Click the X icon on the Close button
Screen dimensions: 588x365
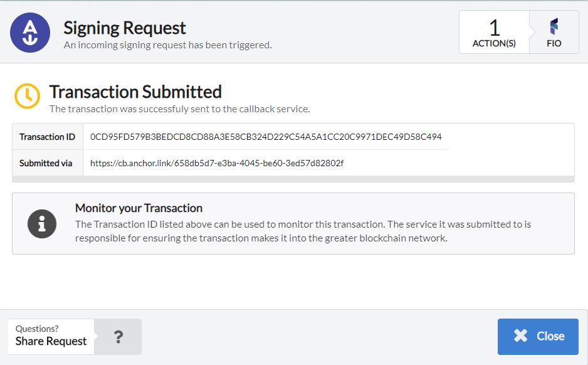pyautogui.click(x=520, y=336)
